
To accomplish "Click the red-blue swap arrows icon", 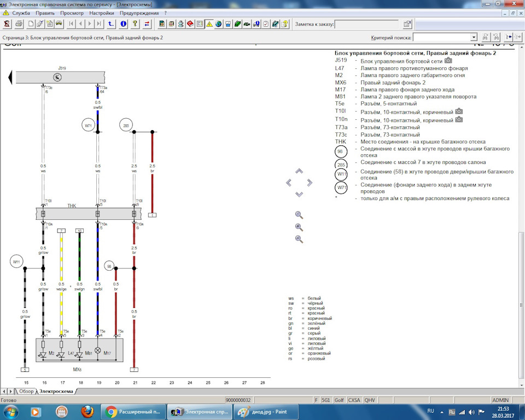I will [x=147, y=24].
